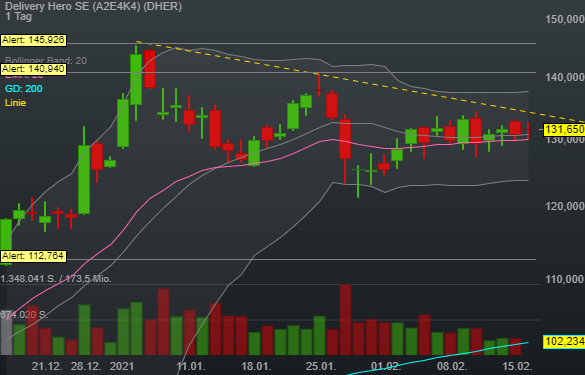Click the 150,000 price axis label
Viewport: 585px width, 375px height.
(565, 19)
